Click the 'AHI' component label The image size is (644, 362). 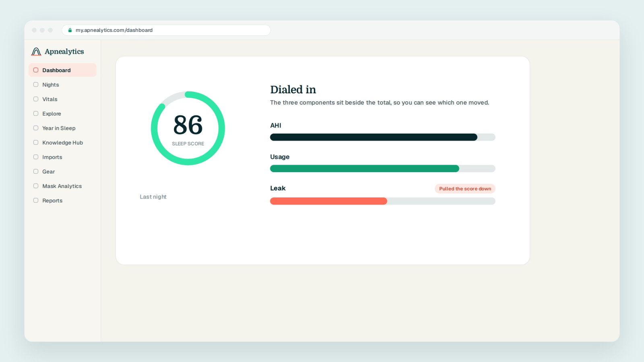(276, 125)
